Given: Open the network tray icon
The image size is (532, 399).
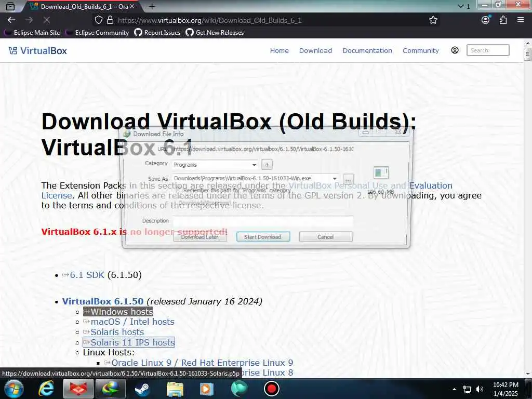Looking at the screenshot, I should [467, 389].
